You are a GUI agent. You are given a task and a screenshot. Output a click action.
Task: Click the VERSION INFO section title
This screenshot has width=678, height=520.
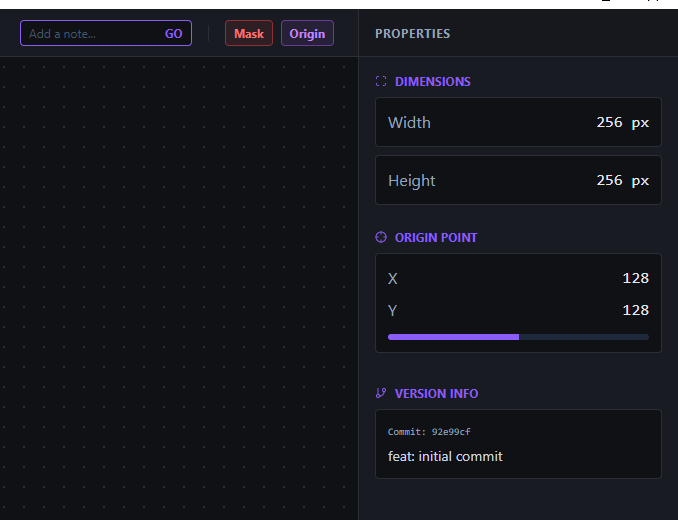436,394
